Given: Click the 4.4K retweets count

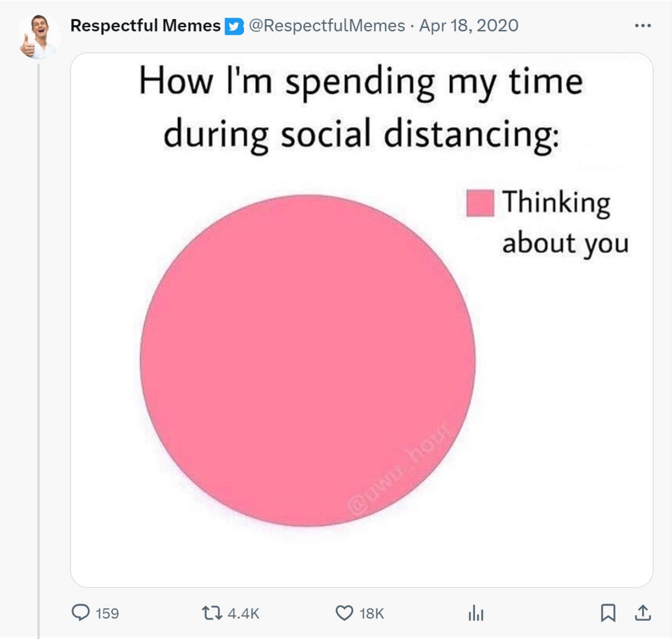Looking at the screenshot, I should point(243,613).
